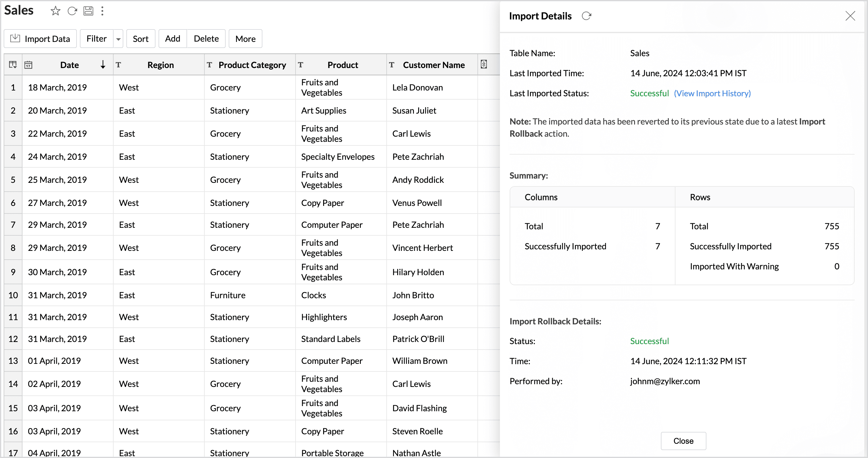Open the three-dot more options menu
The image size is (868, 458).
(x=102, y=11)
